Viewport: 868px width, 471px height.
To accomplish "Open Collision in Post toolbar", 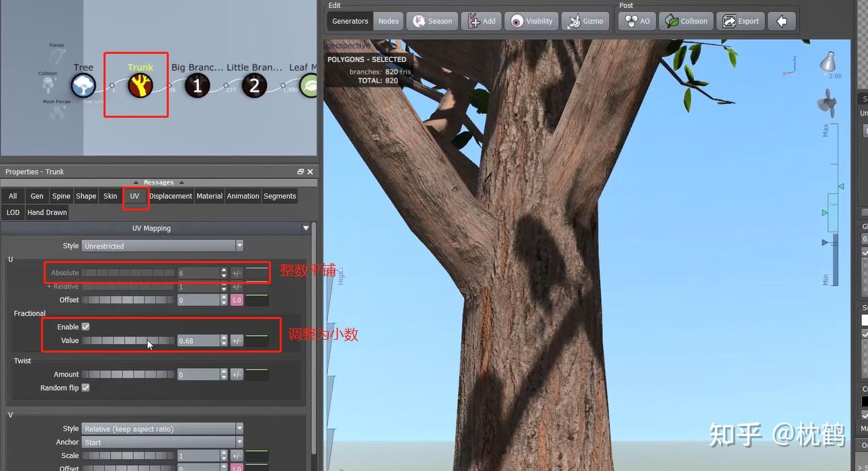I will 686,21.
